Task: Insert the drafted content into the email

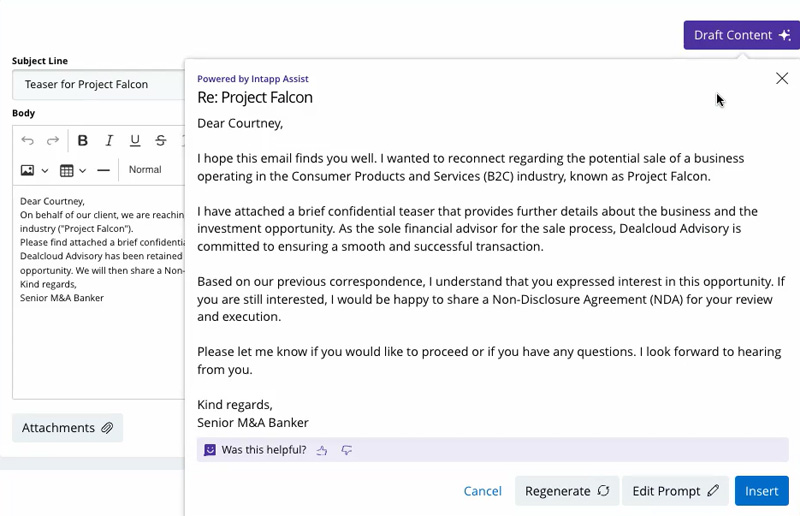Action: tap(761, 491)
